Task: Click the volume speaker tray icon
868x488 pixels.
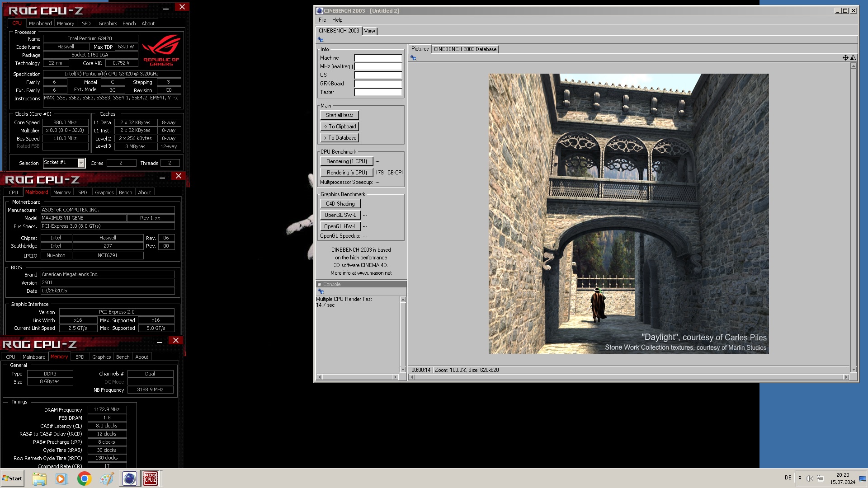Action: coord(809,479)
